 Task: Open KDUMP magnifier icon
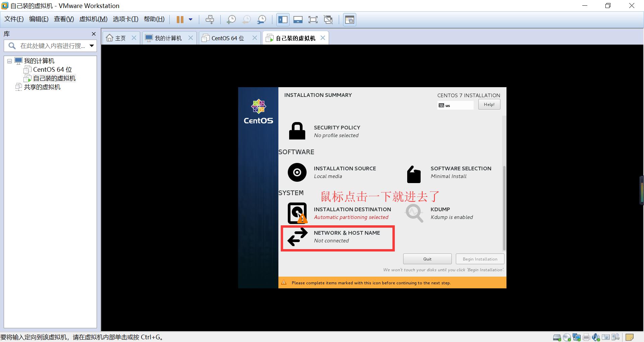click(x=414, y=213)
